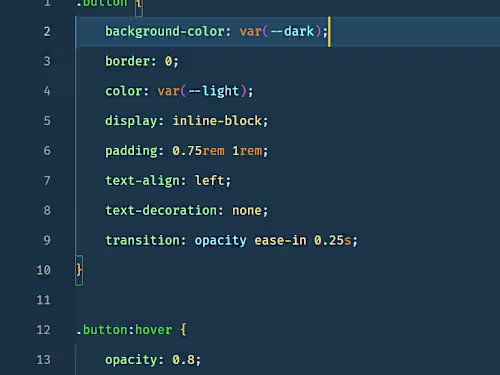The image size is (500, 375).
Task: Click the transition property name
Action: [x=142, y=240]
